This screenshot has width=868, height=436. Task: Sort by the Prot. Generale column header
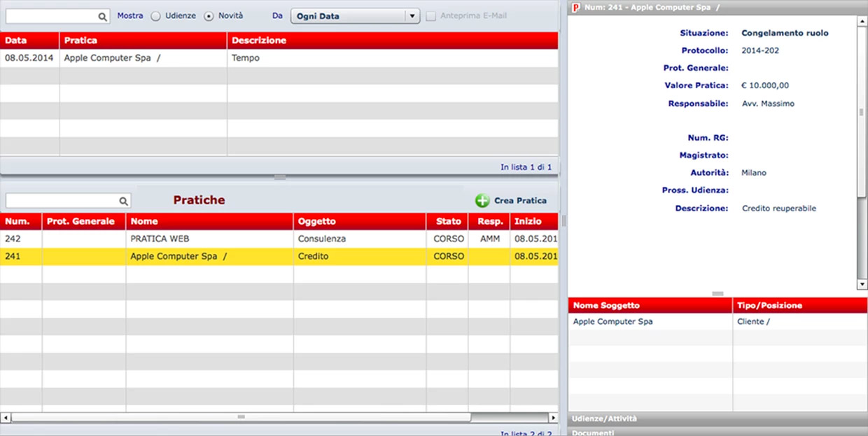click(84, 221)
